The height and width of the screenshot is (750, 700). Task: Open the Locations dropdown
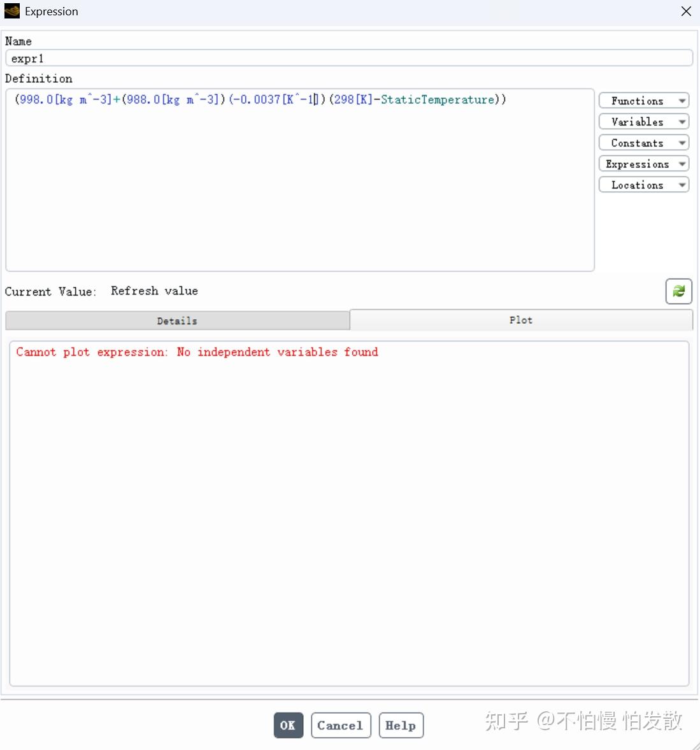pos(643,185)
